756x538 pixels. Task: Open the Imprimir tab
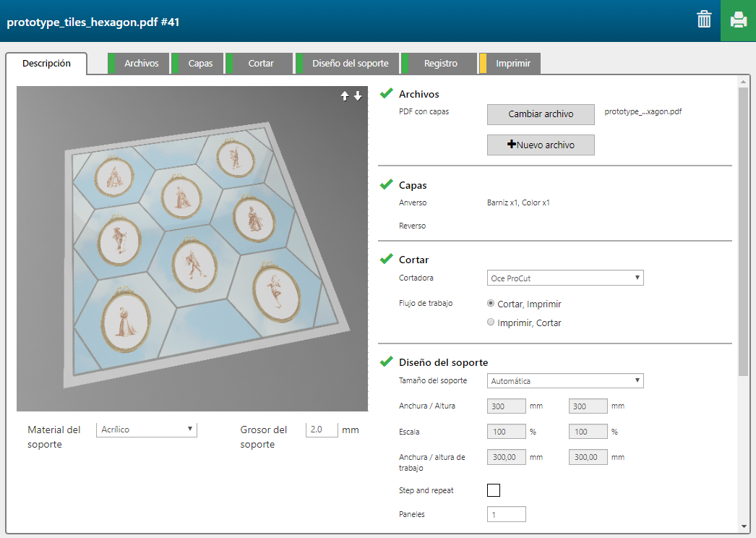pyautogui.click(x=512, y=64)
